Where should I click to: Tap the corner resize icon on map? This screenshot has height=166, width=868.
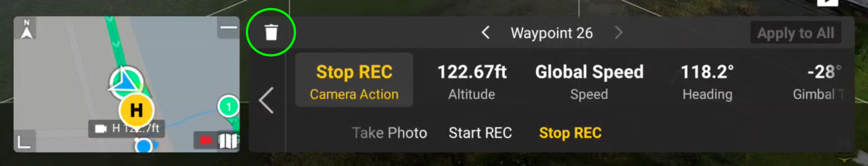(x=24, y=142)
